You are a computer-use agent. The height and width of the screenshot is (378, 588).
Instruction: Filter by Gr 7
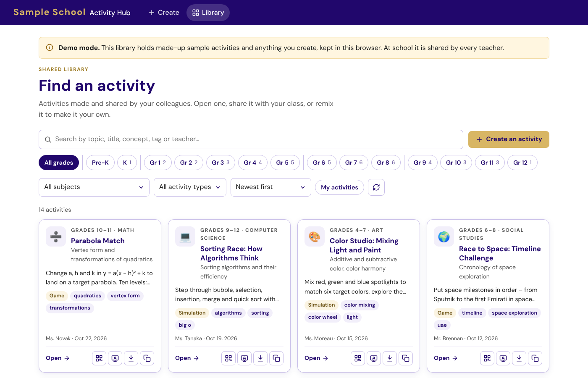click(354, 163)
